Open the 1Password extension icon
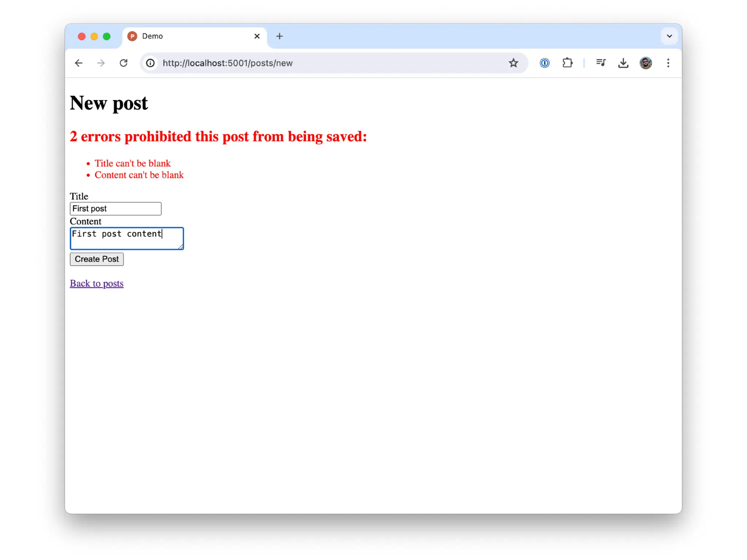This screenshot has height=560, width=747. [x=544, y=63]
